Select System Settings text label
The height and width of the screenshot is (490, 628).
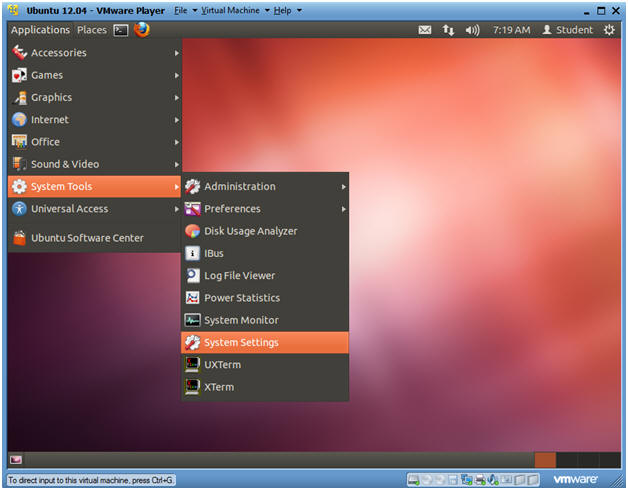point(241,343)
